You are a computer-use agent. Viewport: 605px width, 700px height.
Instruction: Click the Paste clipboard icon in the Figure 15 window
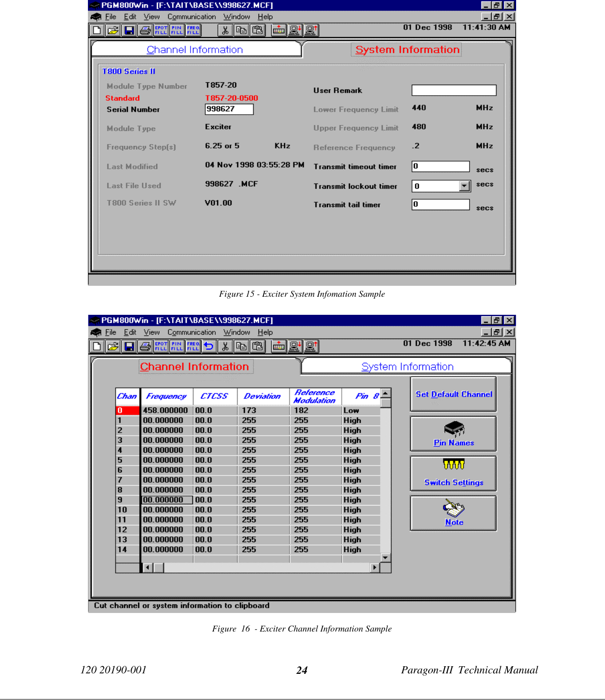pyautogui.click(x=258, y=30)
